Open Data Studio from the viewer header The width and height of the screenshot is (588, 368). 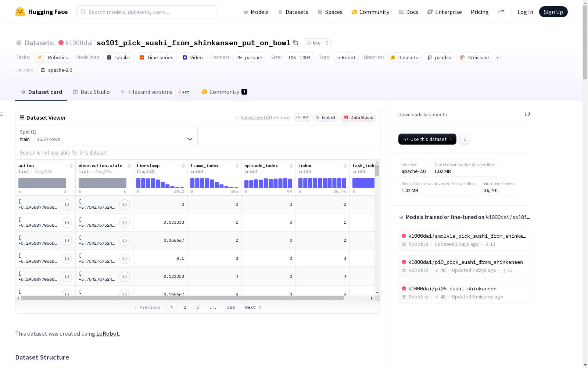coord(358,117)
